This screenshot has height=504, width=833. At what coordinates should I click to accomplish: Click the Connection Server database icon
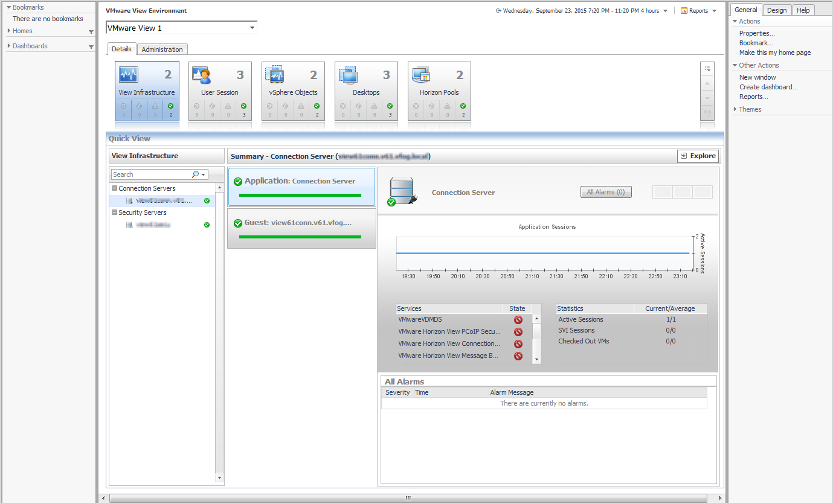coord(400,191)
